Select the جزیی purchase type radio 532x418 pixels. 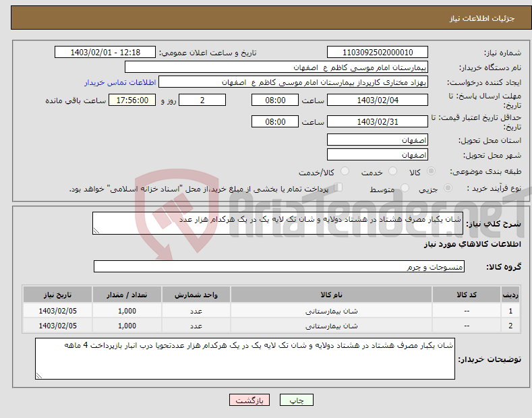coord(448,187)
